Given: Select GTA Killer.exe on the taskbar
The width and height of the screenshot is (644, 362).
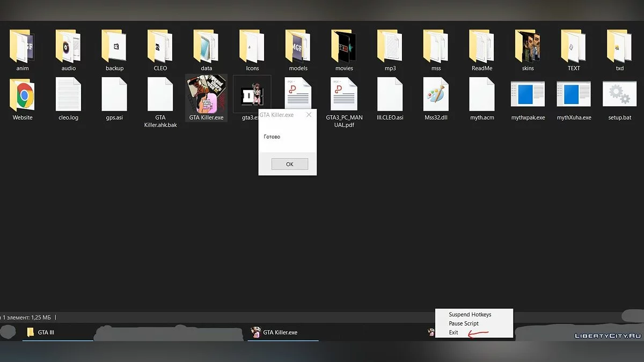Looking at the screenshot, I should tap(279, 332).
